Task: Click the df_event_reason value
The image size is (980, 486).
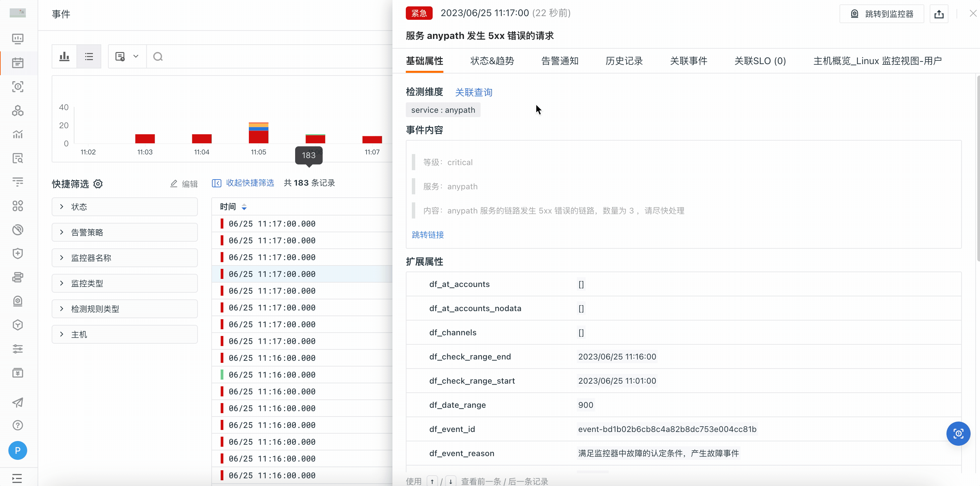Action: [x=658, y=453]
